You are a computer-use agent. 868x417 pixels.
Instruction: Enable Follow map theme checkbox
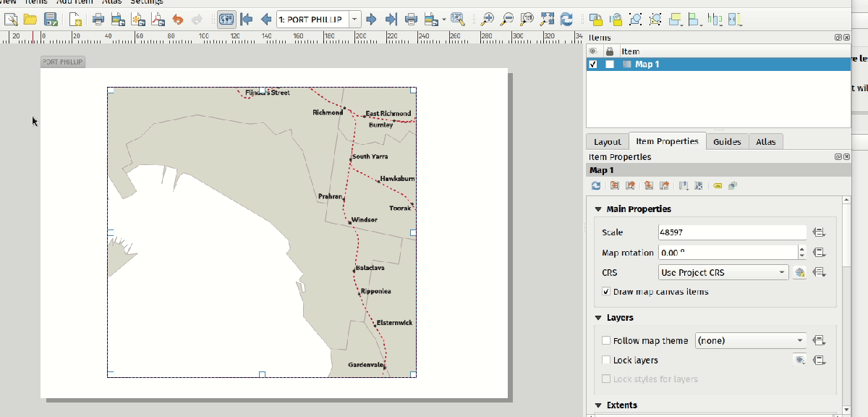606,340
